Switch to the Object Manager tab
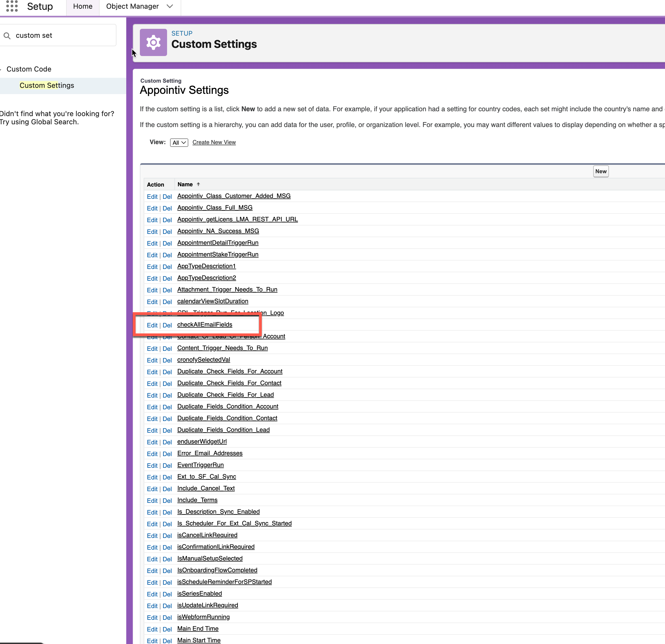665x644 pixels. [x=132, y=7]
